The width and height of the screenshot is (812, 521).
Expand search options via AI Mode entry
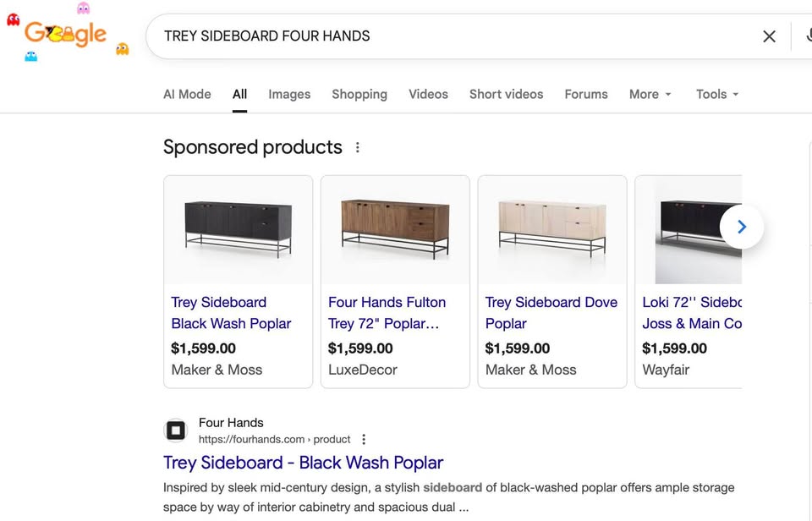[x=186, y=94]
